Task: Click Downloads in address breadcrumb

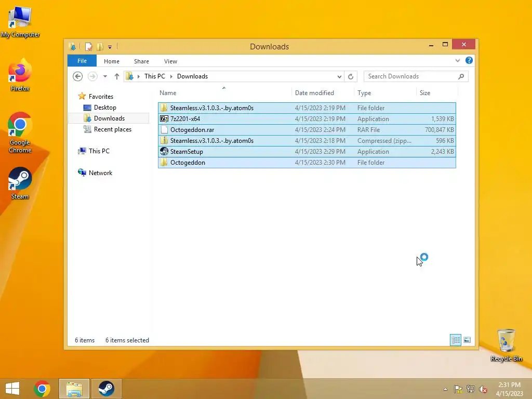Action: click(192, 76)
